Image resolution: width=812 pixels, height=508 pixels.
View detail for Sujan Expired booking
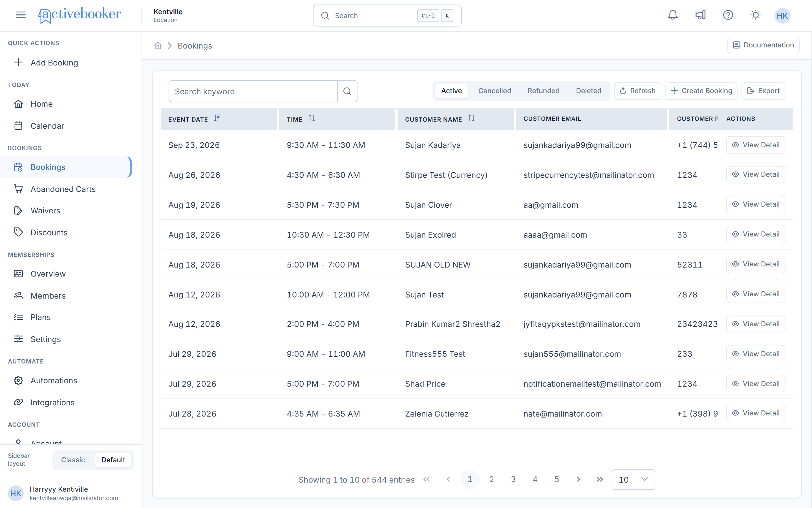756,234
